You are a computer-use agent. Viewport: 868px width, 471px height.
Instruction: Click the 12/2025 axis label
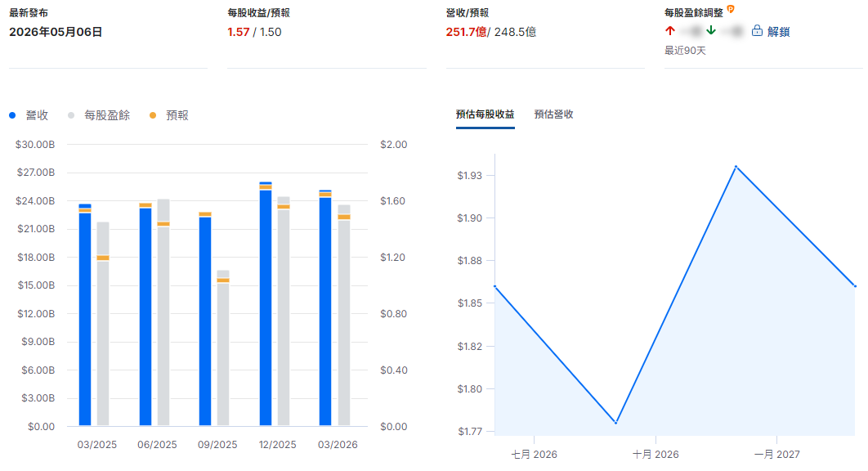(277, 444)
